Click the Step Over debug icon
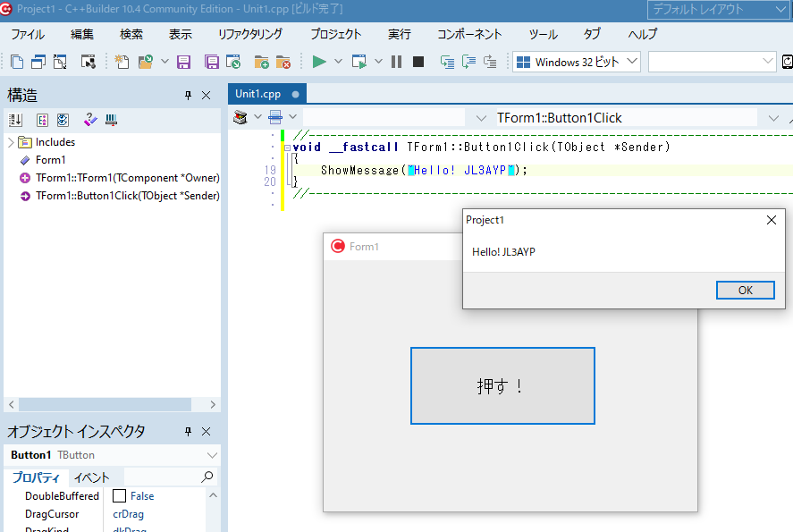The image size is (793, 532). (x=468, y=62)
